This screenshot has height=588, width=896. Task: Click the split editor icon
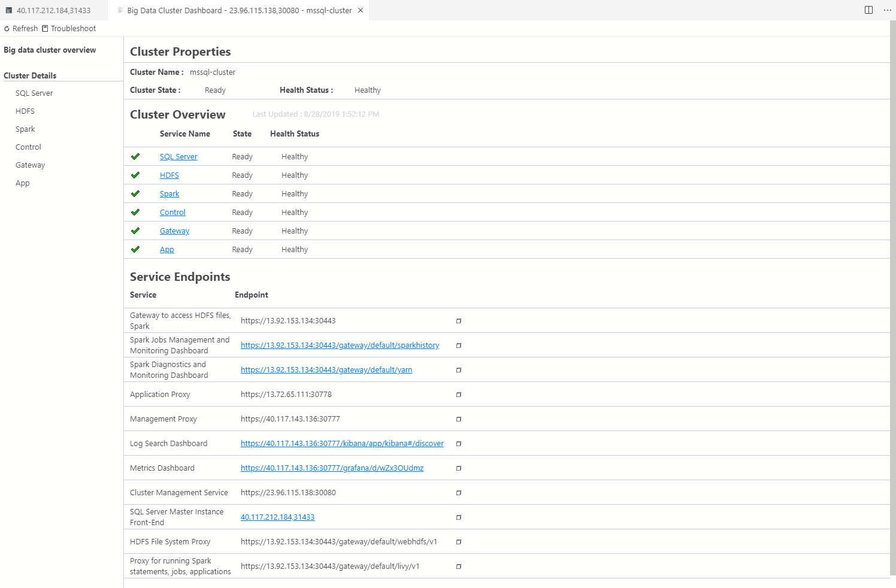point(868,10)
